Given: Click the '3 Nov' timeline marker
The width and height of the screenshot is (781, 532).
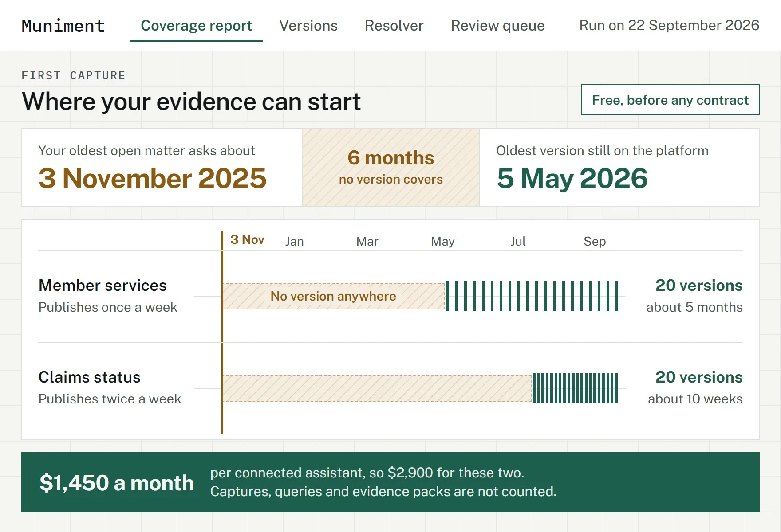Looking at the screenshot, I should click(x=247, y=240).
